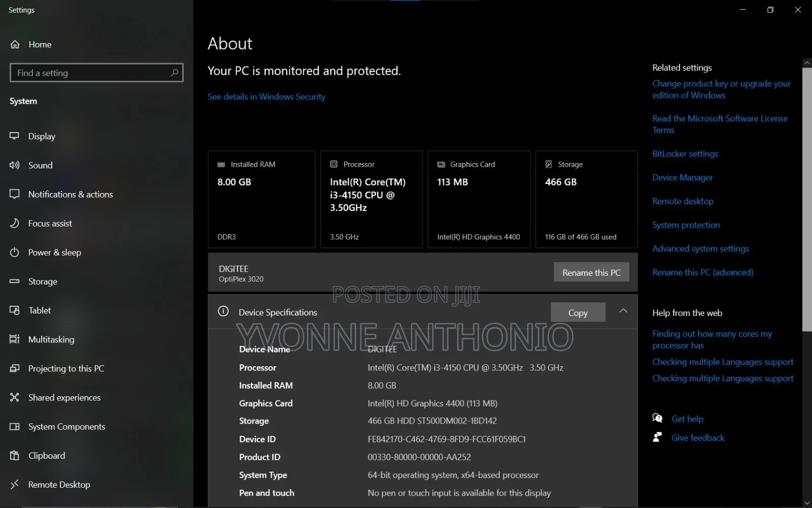812x508 pixels.
Task: Open System protection link
Action: 686,225
